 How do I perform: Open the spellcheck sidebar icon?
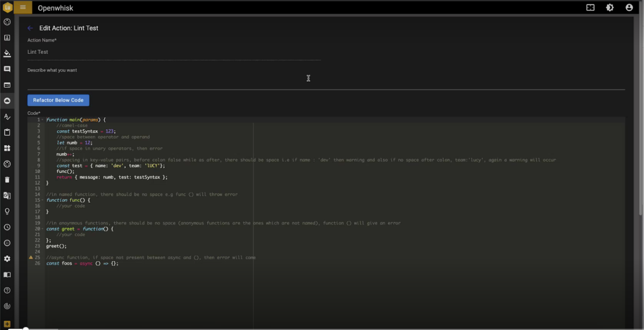pos(7,117)
